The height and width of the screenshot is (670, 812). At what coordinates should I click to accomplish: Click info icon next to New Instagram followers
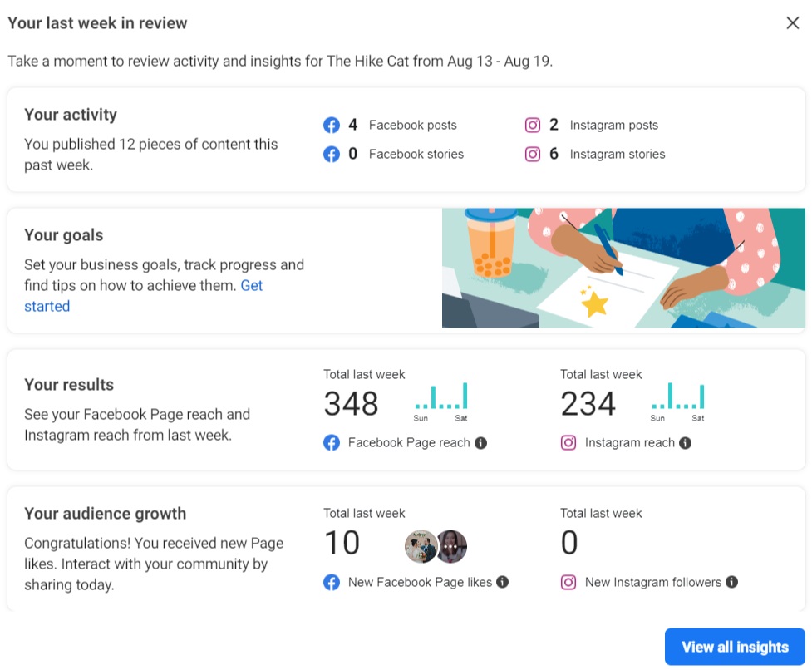pos(731,583)
